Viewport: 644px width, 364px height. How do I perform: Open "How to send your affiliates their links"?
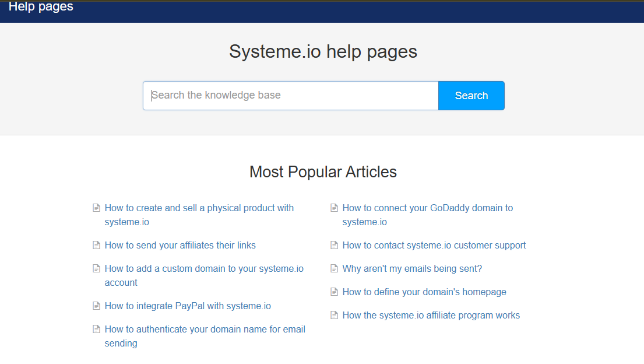coord(180,245)
